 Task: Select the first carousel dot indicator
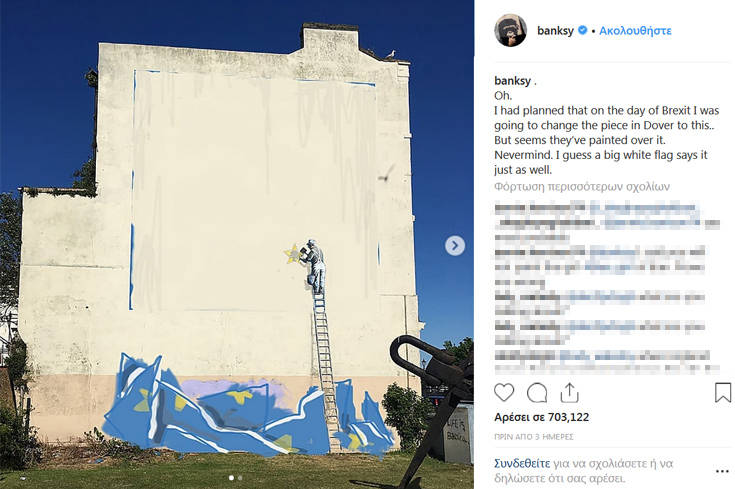[x=231, y=478]
